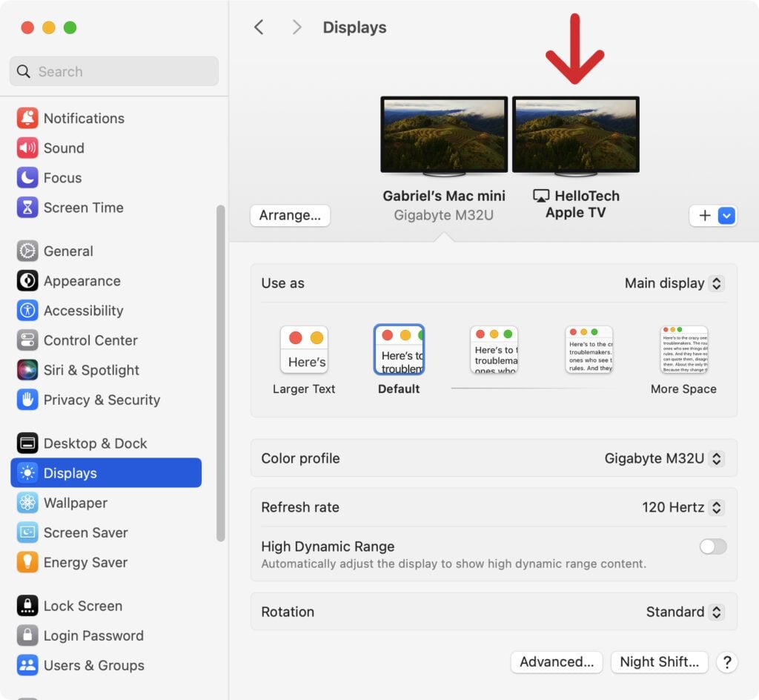Click Privacy & Security hand icon

click(27, 400)
